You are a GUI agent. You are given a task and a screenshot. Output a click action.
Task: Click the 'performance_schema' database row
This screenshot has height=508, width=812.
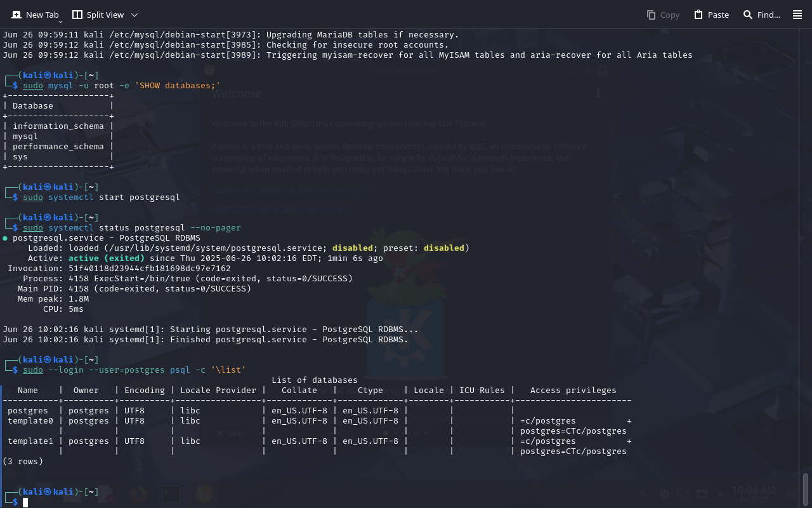58,147
